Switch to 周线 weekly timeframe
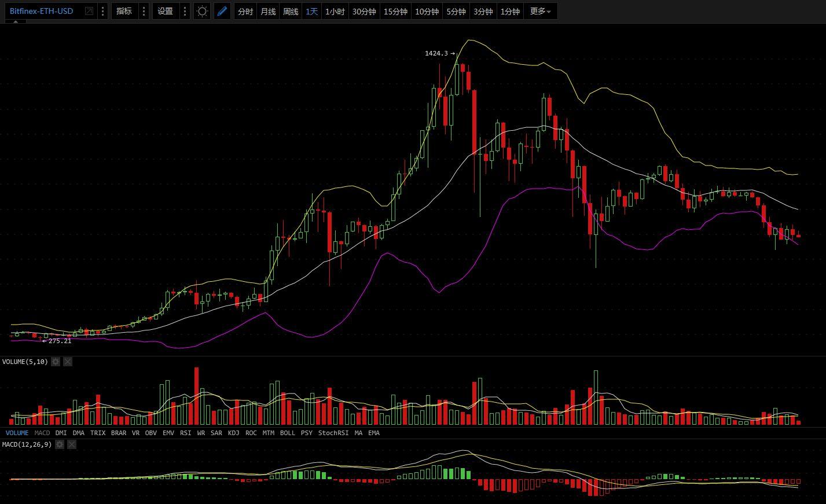 pos(291,12)
